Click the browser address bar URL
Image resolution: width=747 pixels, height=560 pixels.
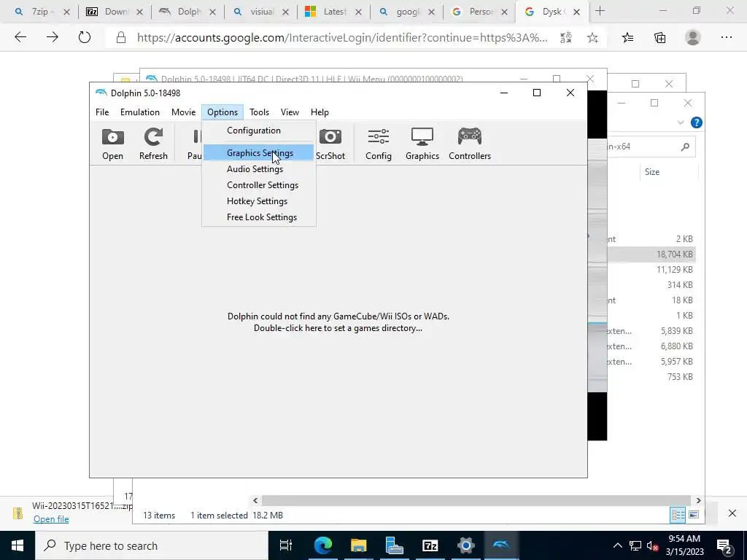(x=342, y=38)
